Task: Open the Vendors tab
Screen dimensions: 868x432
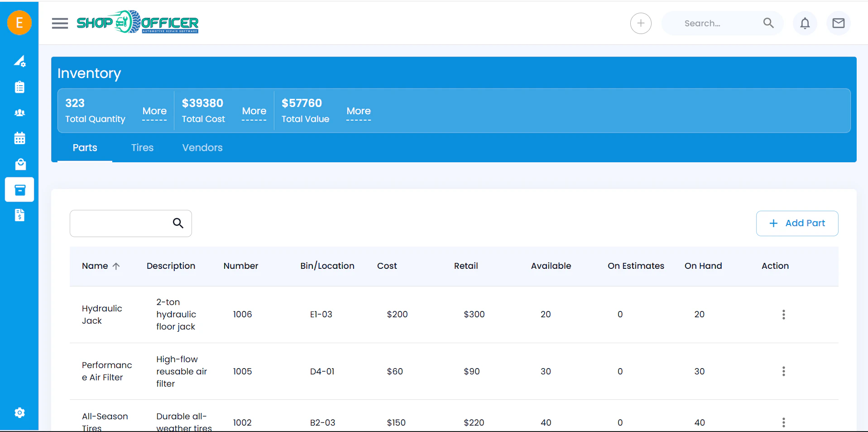Action: point(202,147)
